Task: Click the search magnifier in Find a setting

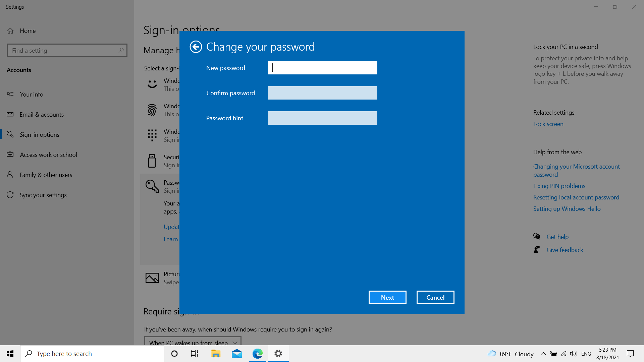Action: point(121,50)
